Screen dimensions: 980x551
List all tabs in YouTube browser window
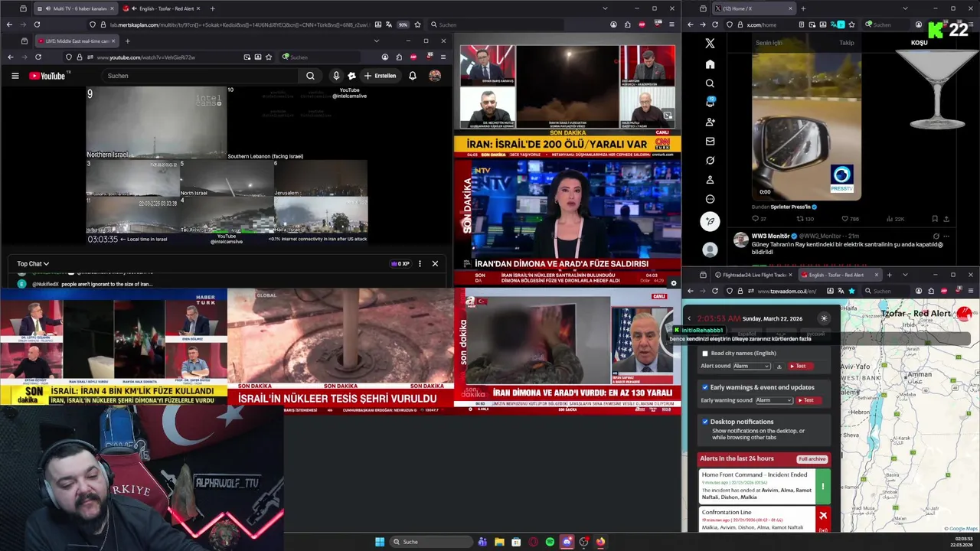[x=376, y=41]
